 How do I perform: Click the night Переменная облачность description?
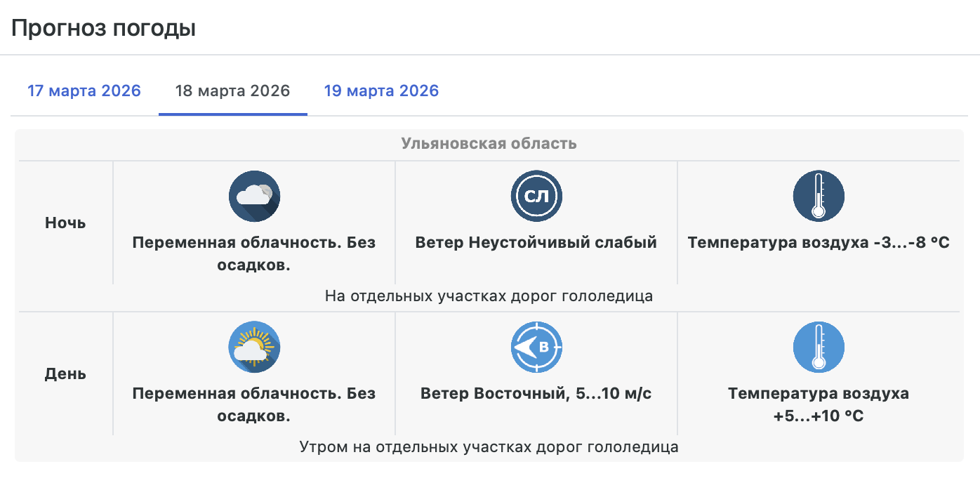[254, 253]
